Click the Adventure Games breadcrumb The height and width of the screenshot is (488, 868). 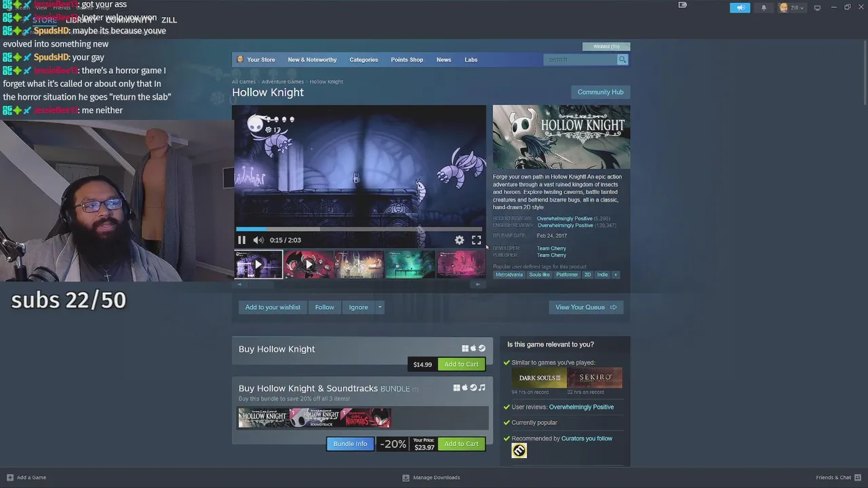coord(283,81)
